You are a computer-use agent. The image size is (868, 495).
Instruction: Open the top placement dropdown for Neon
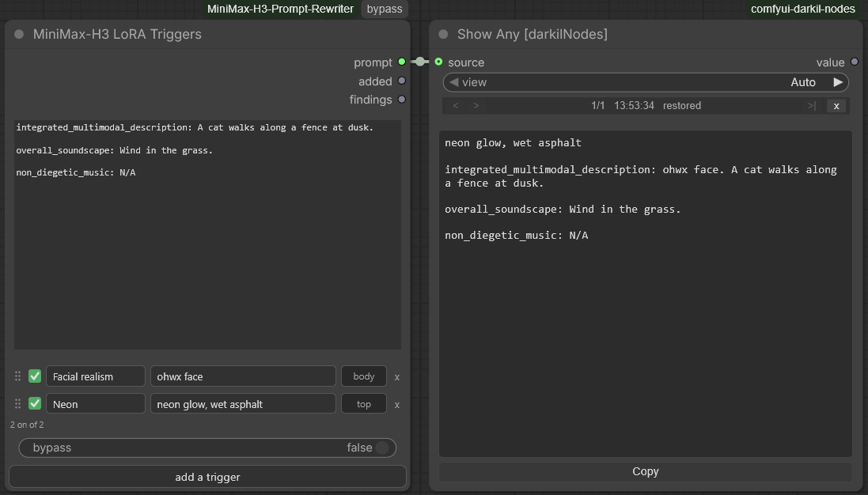pyautogui.click(x=364, y=404)
